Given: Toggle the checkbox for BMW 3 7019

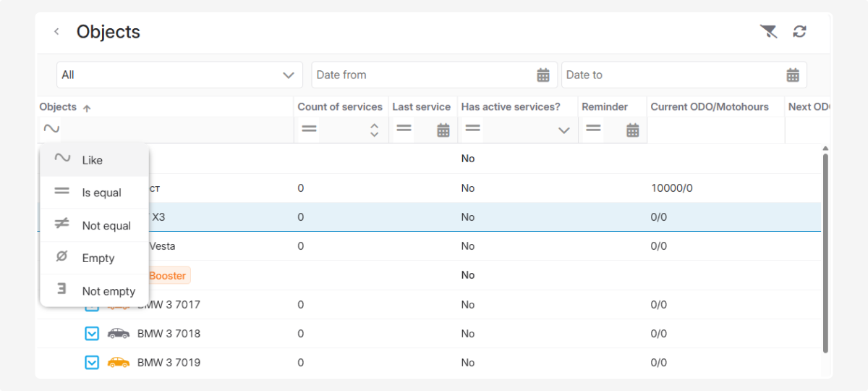Looking at the screenshot, I should click(x=92, y=362).
